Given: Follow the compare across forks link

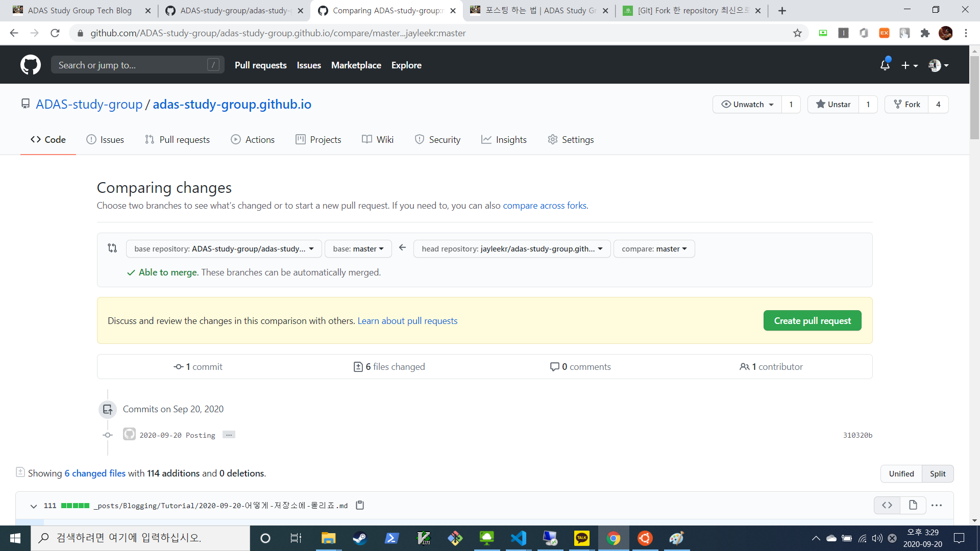Looking at the screenshot, I should (x=545, y=205).
